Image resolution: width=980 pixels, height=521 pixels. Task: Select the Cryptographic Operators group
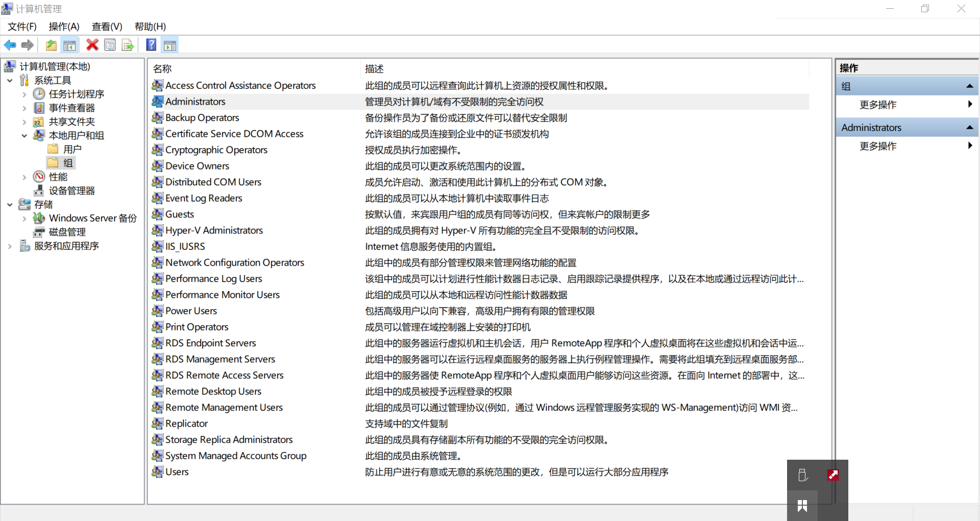click(x=216, y=150)
